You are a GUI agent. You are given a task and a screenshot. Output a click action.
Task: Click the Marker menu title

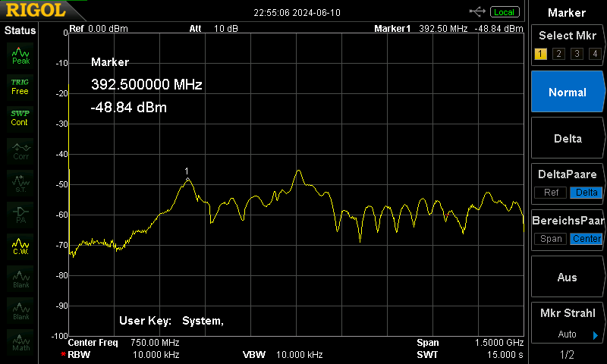point(567,13)
